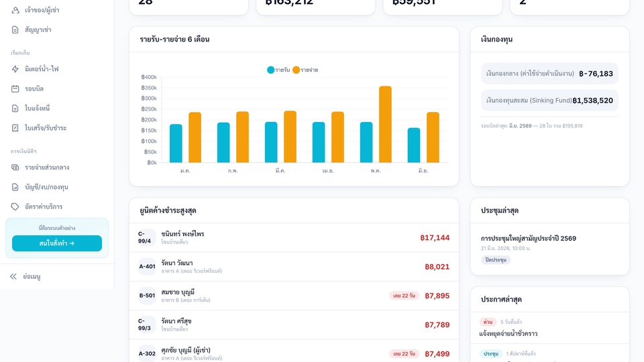
Task: Click the Sinking Fund ฿1,538,520 row
Action: [x=549, y=101]
